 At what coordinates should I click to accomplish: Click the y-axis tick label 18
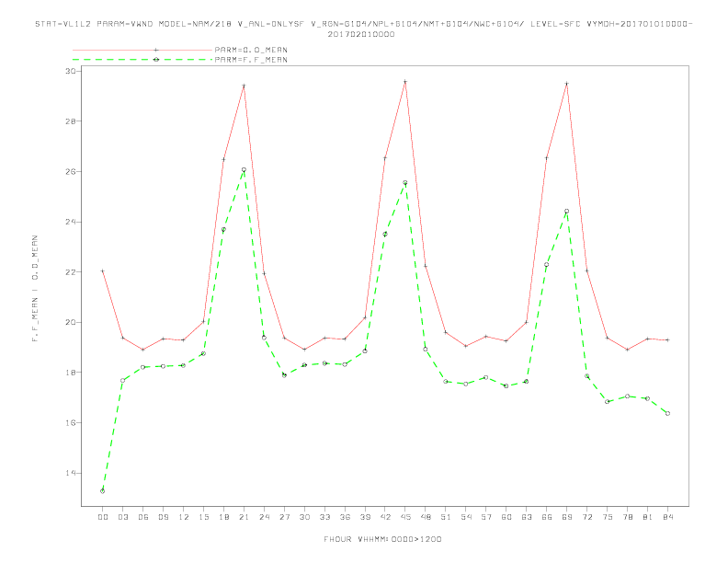coord(71,373)
